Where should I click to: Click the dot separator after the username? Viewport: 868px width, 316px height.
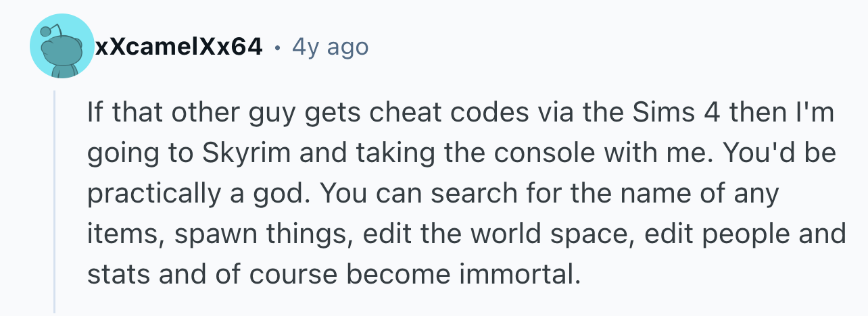277,47
